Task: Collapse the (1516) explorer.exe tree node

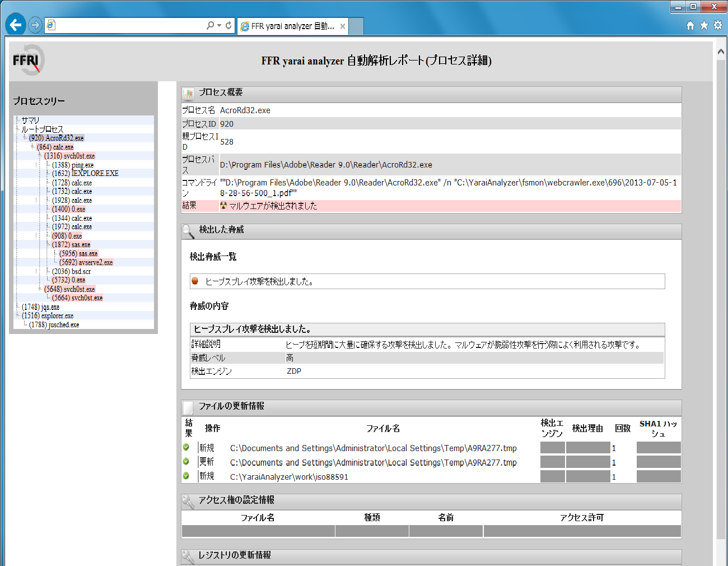Action: (17, 316)
